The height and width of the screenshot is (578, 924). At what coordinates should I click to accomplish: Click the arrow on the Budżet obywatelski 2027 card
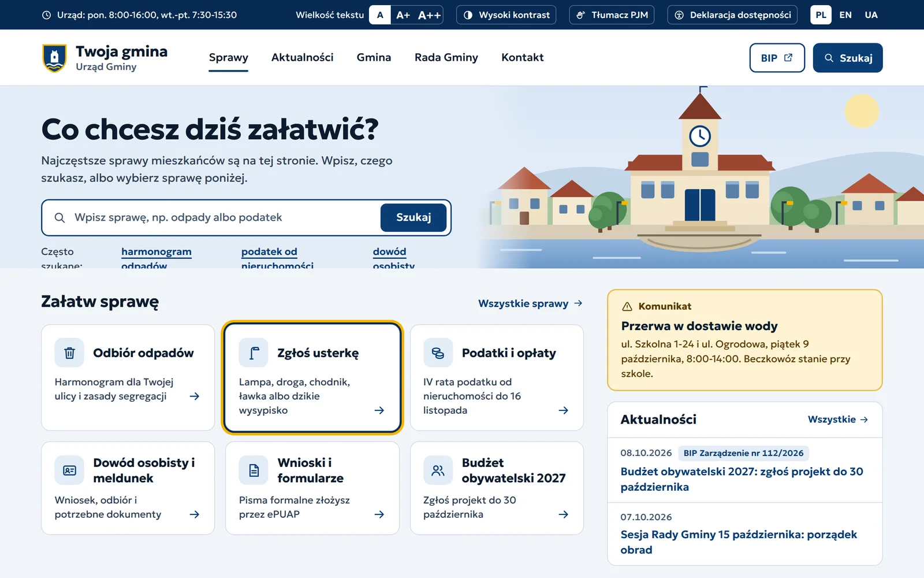point(564,514)
